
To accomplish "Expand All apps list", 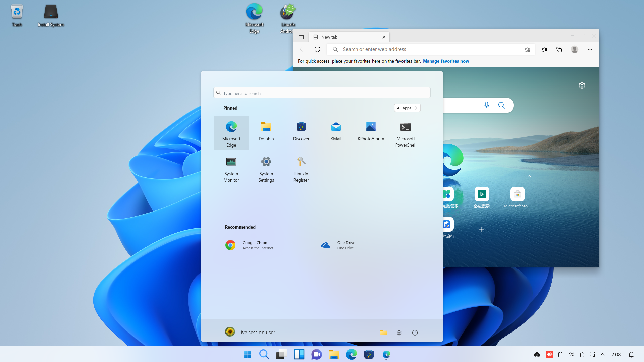I will click(x=407, y=108).
